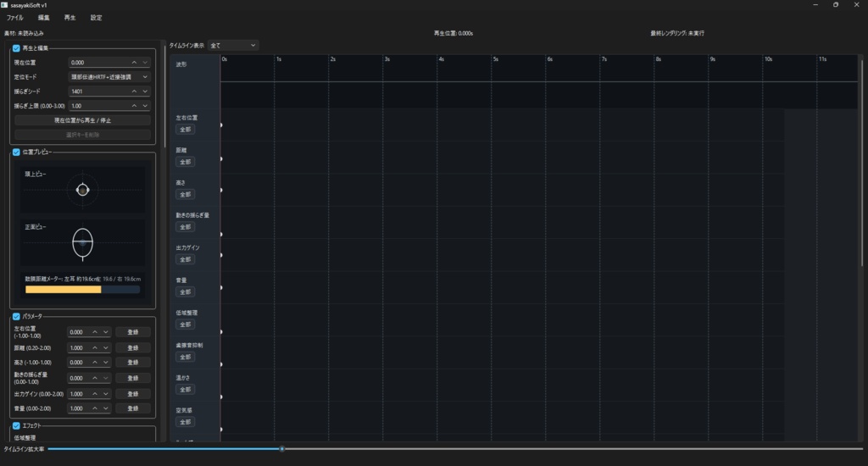868x466 pixels.
Task: Click 全部 button on 音量 track
Action: (x=185, y=292)
